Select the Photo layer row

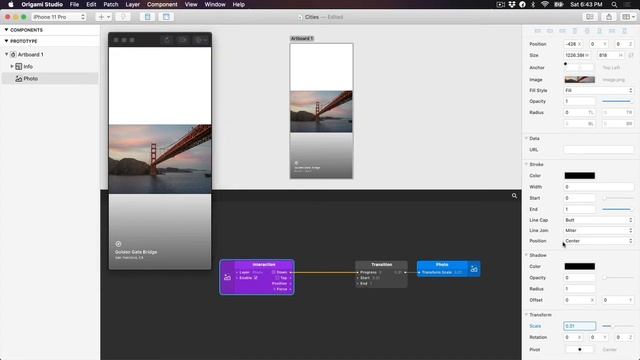[50, 78]
